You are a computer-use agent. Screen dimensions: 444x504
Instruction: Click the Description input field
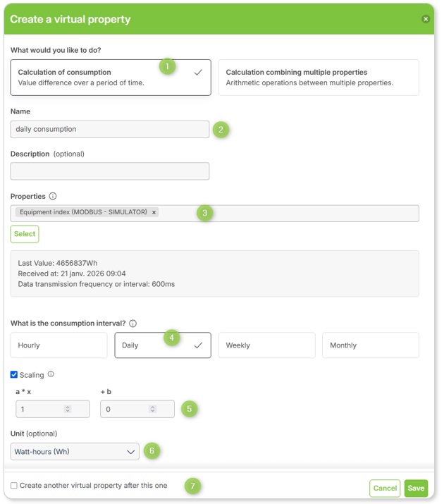(110, 171)
